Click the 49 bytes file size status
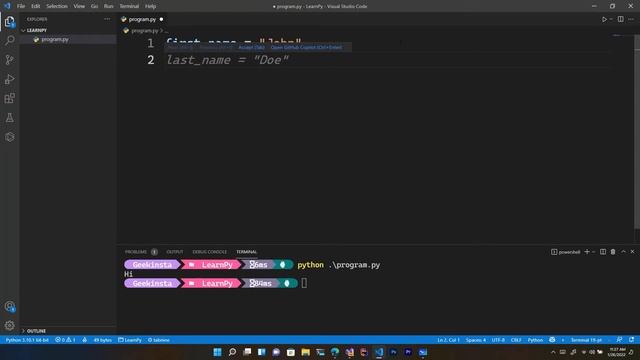640x360 pixels. [103, 340]
